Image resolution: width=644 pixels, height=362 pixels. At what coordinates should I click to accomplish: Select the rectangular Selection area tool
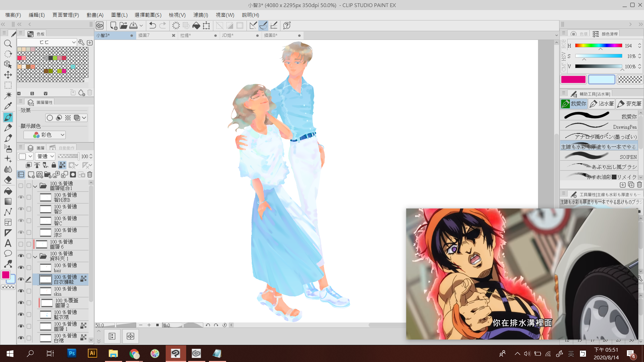tap(8, 85)
